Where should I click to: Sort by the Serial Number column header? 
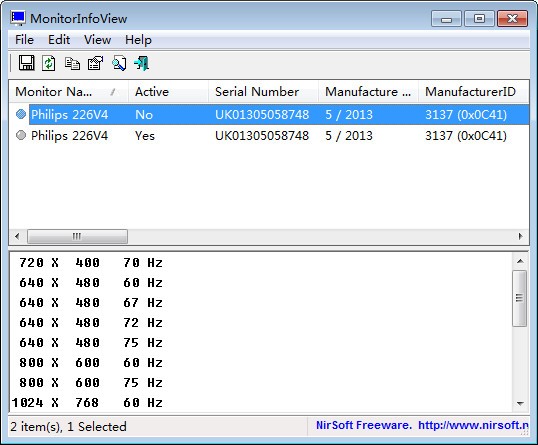263,92
